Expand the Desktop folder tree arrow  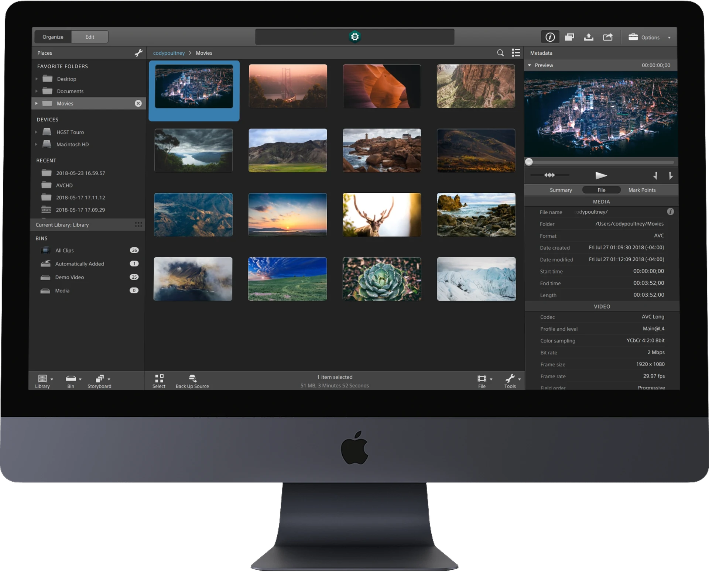tap(37, 79)
